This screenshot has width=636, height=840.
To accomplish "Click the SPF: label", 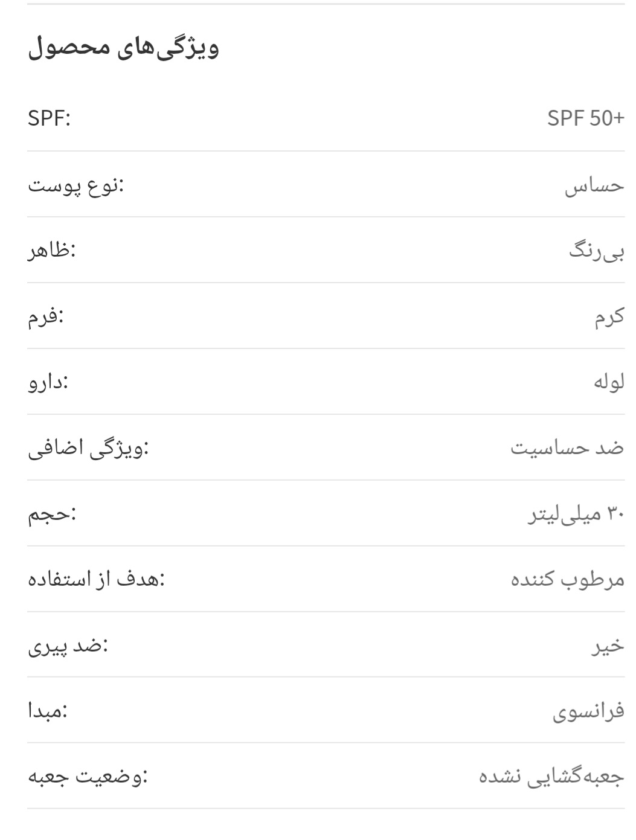I will click(49, 118).
